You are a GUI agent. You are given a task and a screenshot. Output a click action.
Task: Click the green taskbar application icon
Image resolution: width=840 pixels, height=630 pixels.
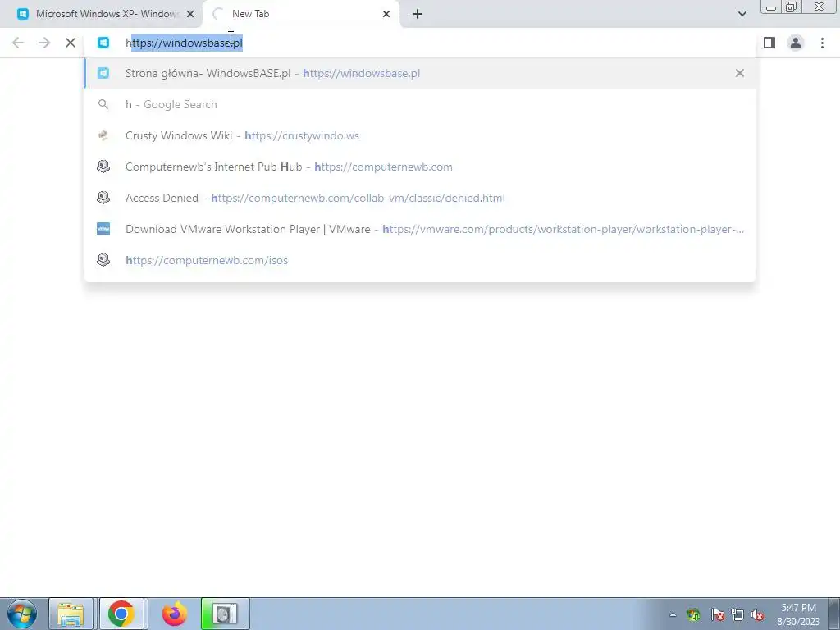tap(225, 614)
